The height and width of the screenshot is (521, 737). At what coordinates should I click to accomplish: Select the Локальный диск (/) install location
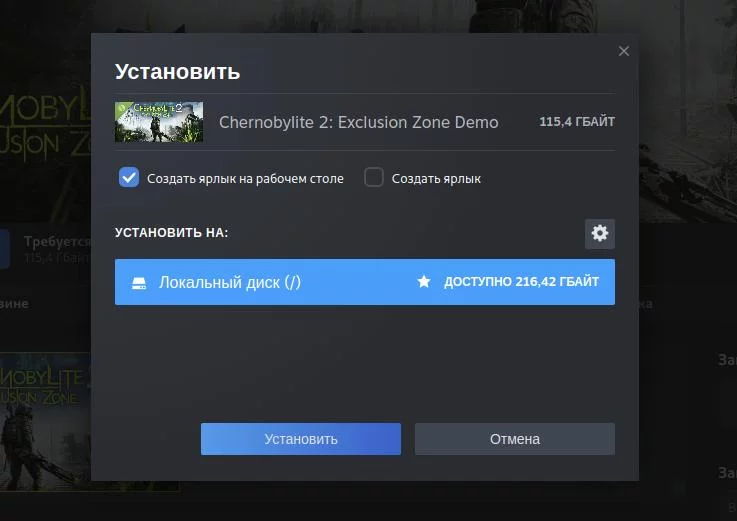click(x=365, y=282)
